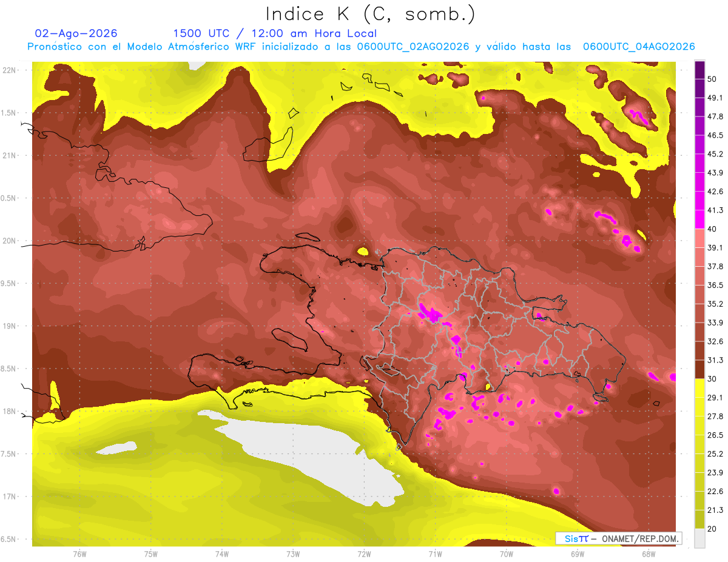
Task: Select the '25.2' colorbar value
Action: (x=715, y=453)
